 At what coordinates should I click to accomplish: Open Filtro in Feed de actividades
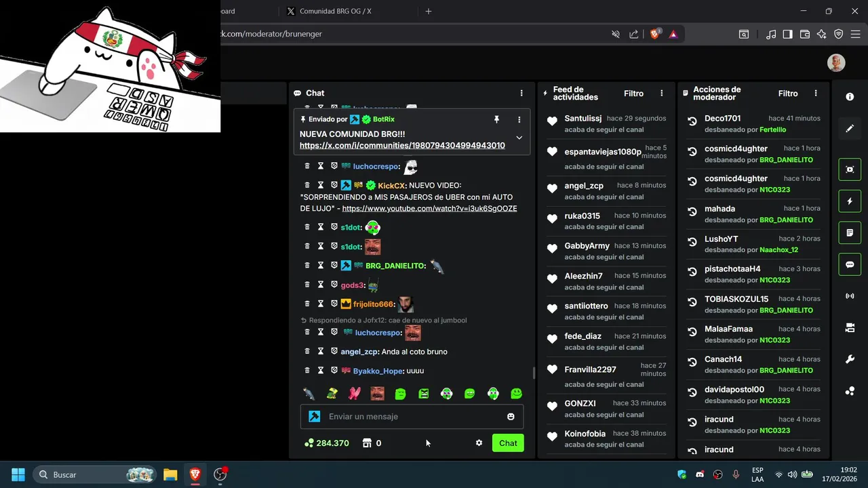pyautogui.click(x=633, y=94)
